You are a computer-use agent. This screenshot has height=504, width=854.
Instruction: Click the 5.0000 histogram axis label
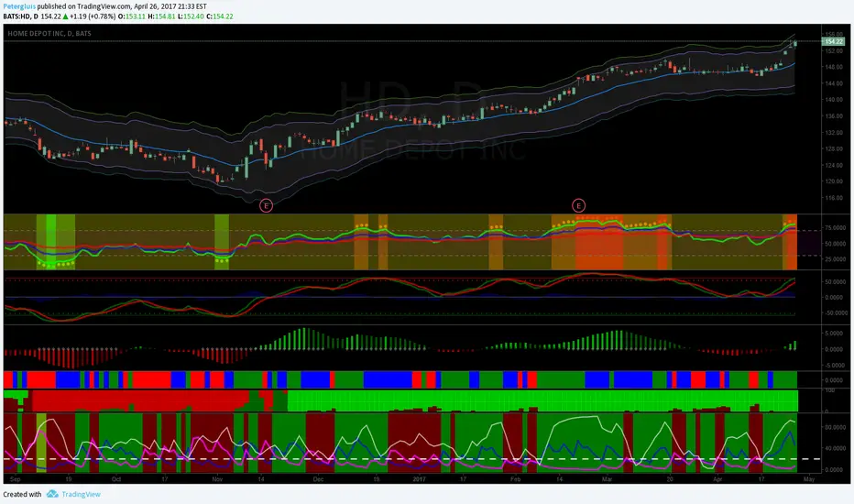836,333
